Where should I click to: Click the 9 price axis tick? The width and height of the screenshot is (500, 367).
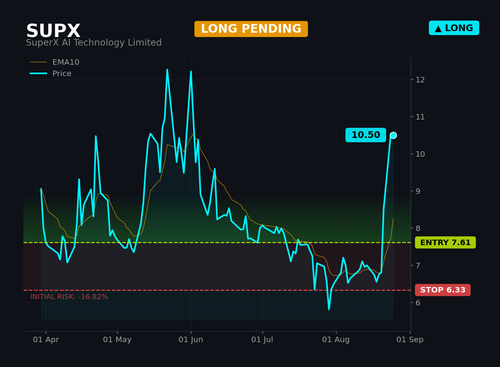point(418,191)
